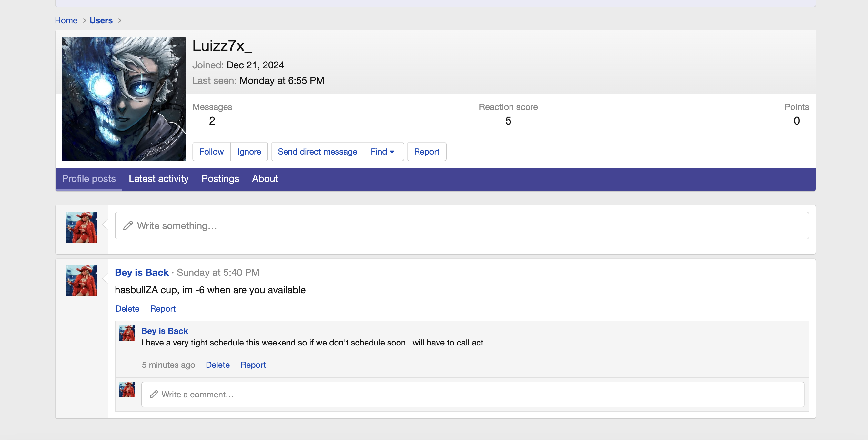The image size is (868, 440).
Task: Navigate to Home via breadcrumb
Action: [66, 20]
